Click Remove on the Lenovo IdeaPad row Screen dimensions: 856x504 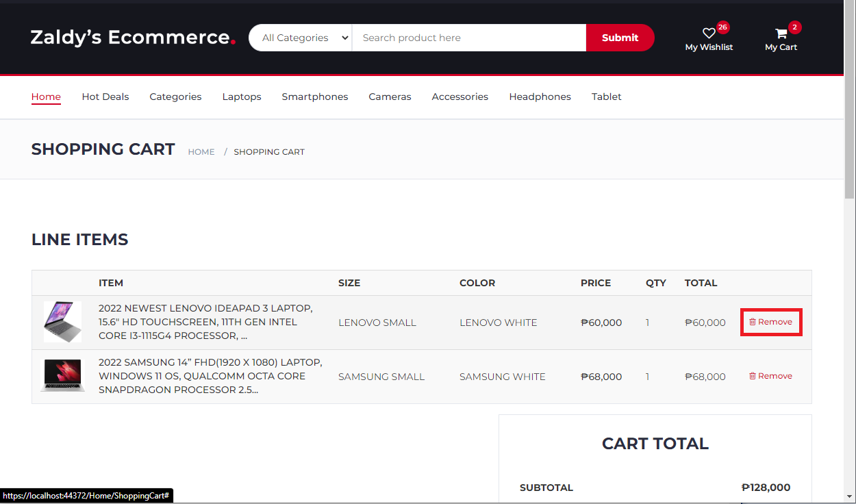tap(771, 321)
